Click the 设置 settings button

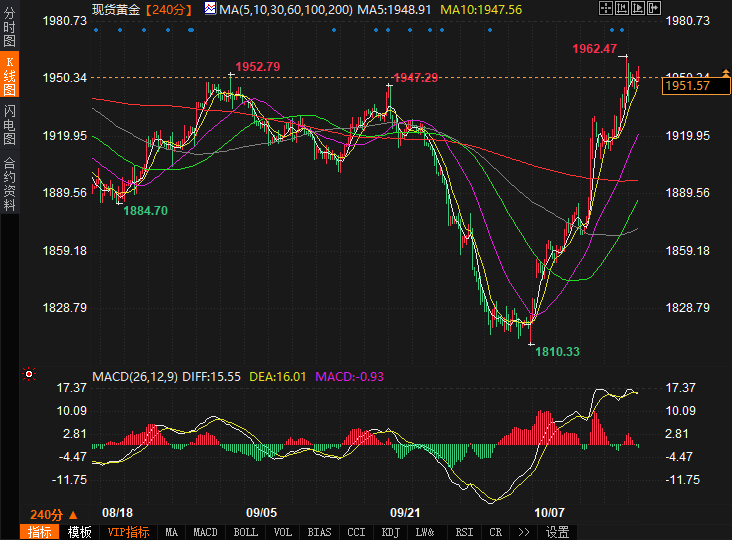(x=557, y=532)
